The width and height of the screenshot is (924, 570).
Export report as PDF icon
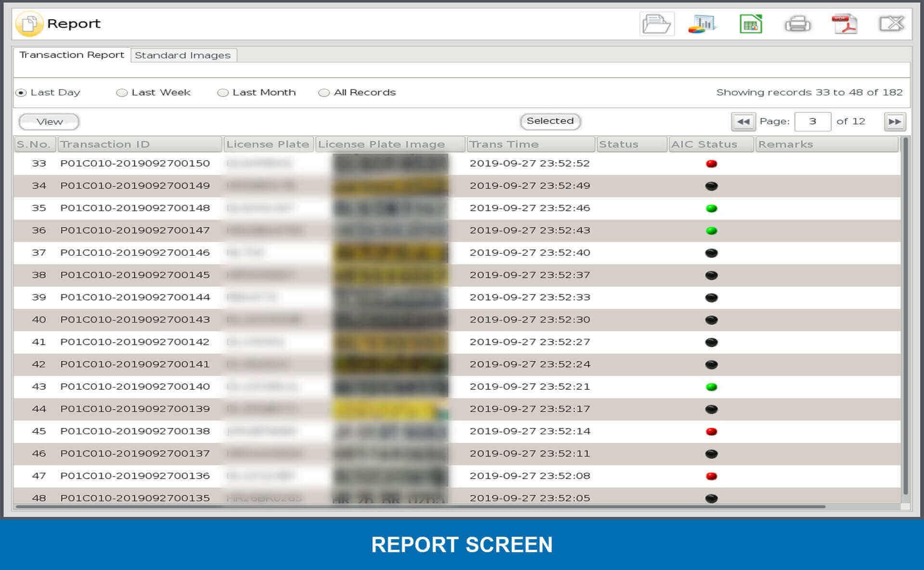(x=845, y=24)
